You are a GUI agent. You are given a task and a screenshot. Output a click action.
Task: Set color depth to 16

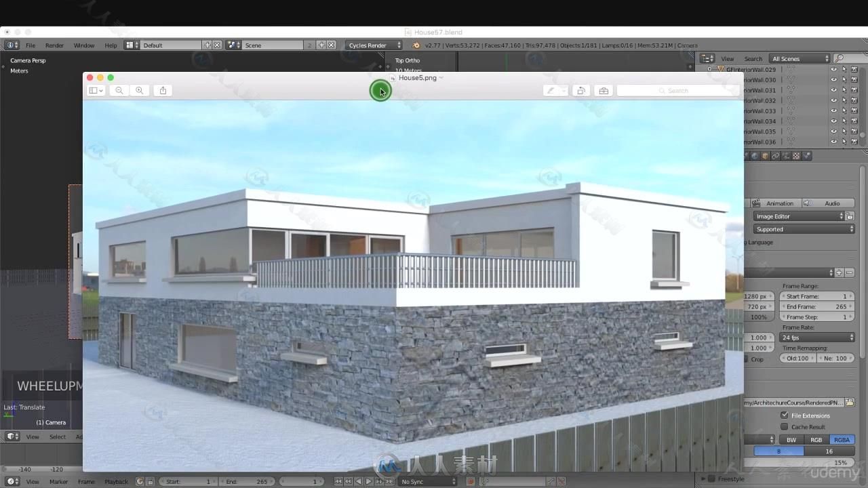point(829,451)
